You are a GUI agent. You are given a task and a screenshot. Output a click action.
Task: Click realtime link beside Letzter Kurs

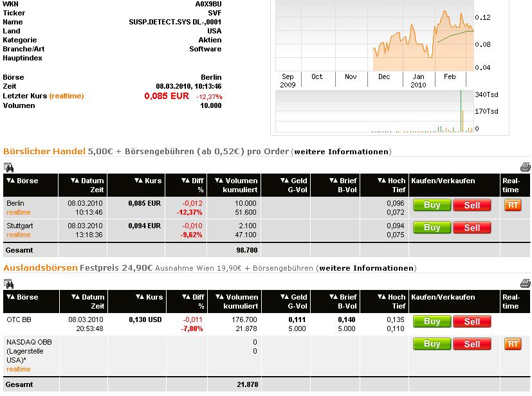(66, 96)
